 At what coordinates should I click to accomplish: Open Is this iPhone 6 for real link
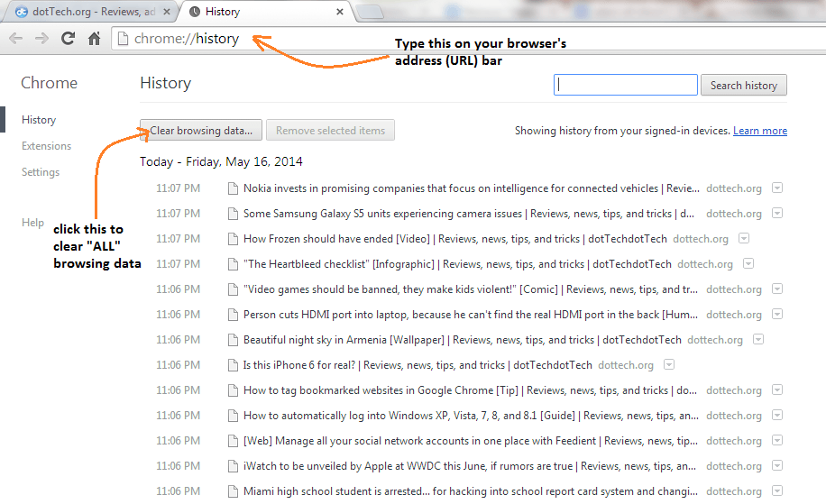418,365
